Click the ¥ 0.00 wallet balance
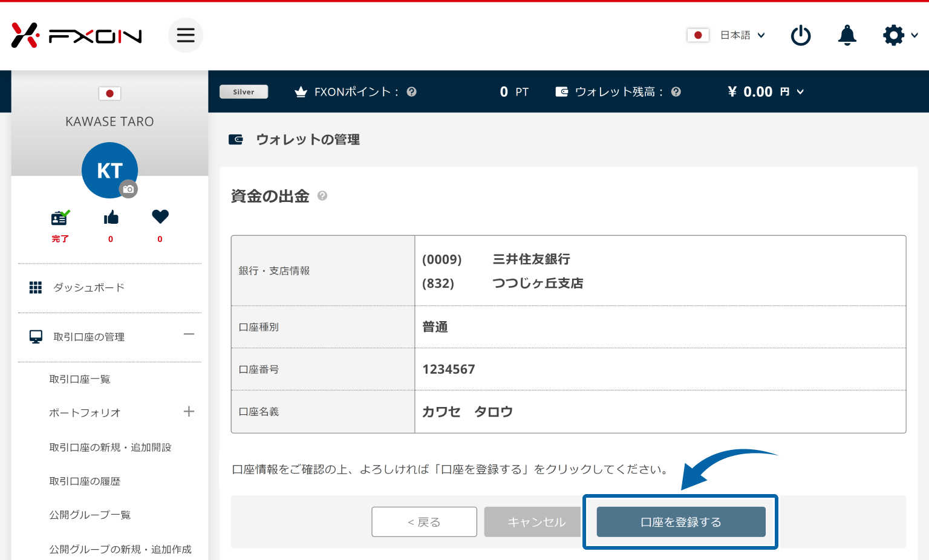 [750, 92]
